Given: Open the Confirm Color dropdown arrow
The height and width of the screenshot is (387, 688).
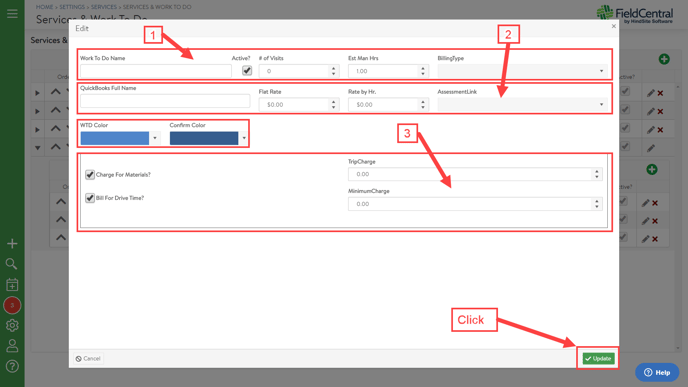Looking at the screenshot, I should tap(244, 138).
